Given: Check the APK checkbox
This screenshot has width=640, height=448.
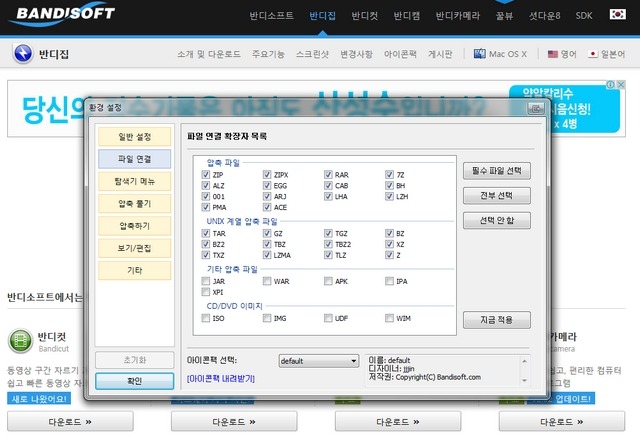Looking at the screenshot, I should pyautogui.click(x=328, y=281).
